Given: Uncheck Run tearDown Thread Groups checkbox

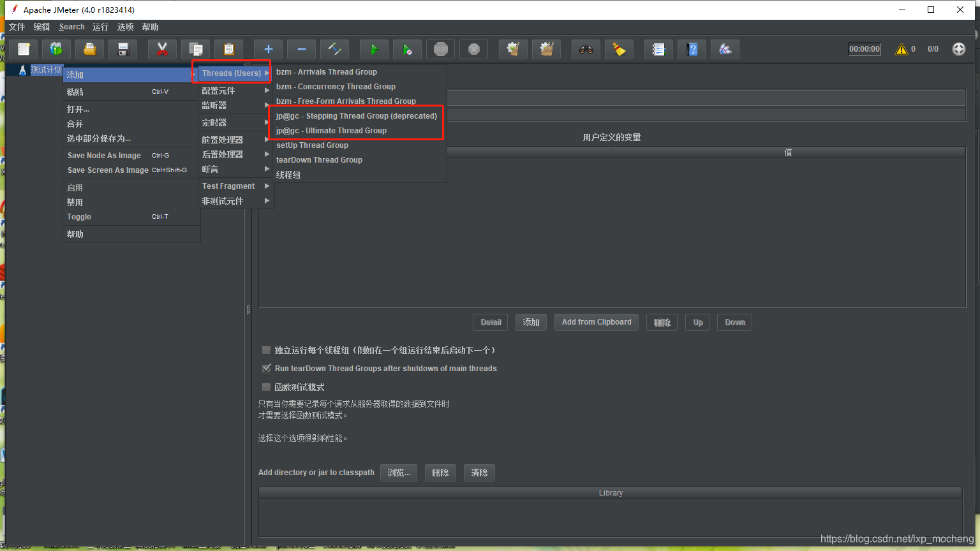Looking at the screenshot, I should pos(267,369).
